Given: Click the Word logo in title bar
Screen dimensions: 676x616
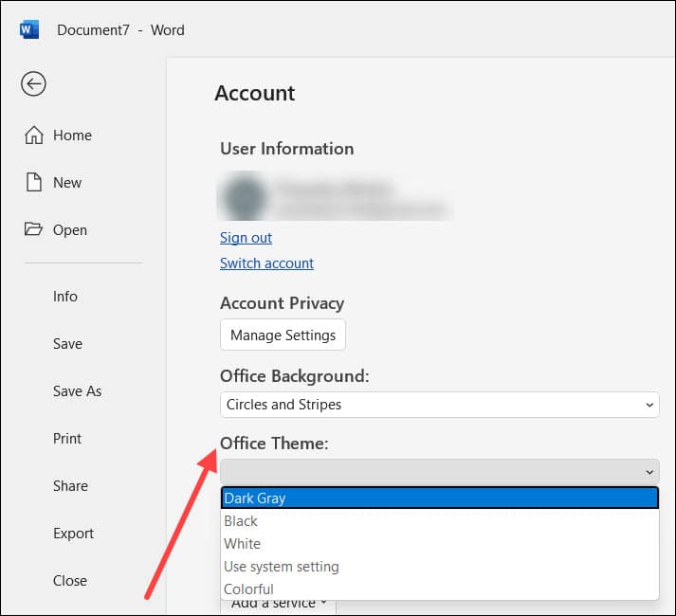Looking at the screenshot, I should [x=28, y=29].
